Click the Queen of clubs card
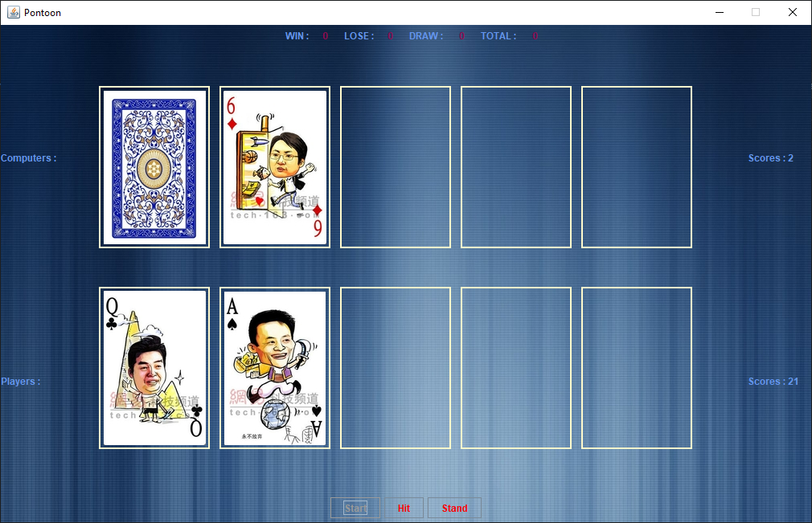 [154, 367]
